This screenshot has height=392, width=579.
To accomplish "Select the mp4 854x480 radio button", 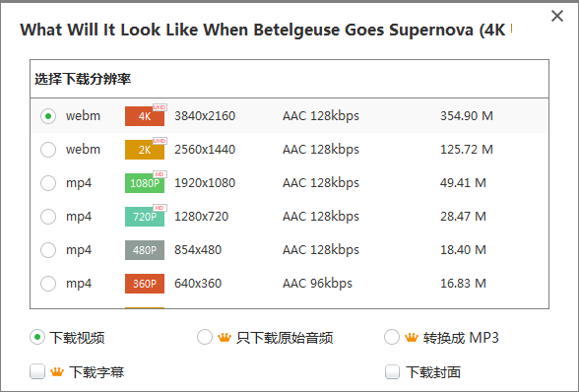I will (48, 250).
